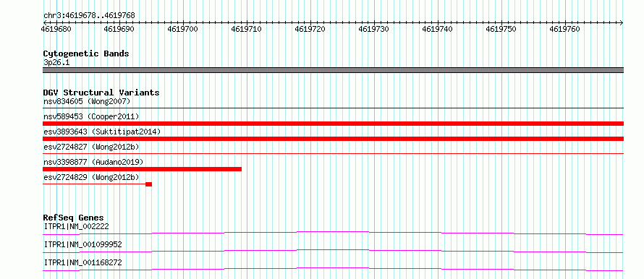Viewport: 644px width, 279px height.
Task: Select the Cytogenetic Bands track heading
Action: click(86, 53)
